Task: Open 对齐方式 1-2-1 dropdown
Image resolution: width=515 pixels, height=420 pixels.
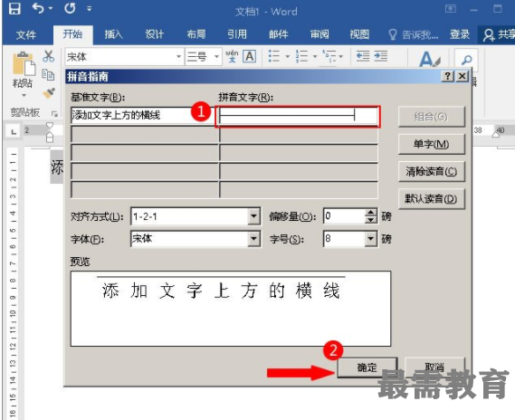Action: click(x=254, y=216)
